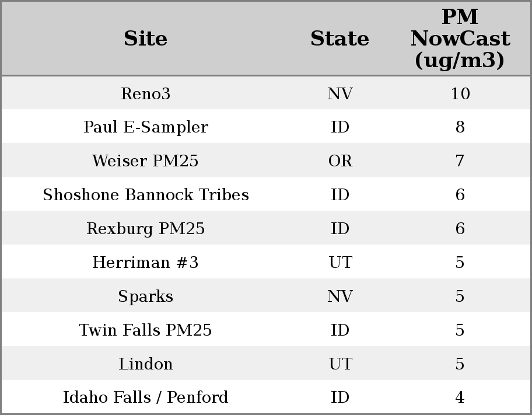Select the Shoshone Bannock Tribes row
The width and height of the screenshot is (532, 415).
point(145,195)
